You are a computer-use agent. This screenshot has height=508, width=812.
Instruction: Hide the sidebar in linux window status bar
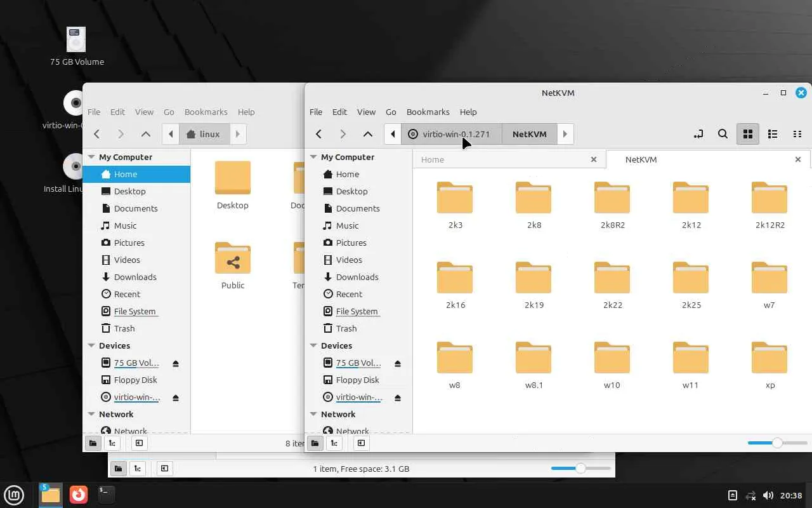(x=139, y=443)
